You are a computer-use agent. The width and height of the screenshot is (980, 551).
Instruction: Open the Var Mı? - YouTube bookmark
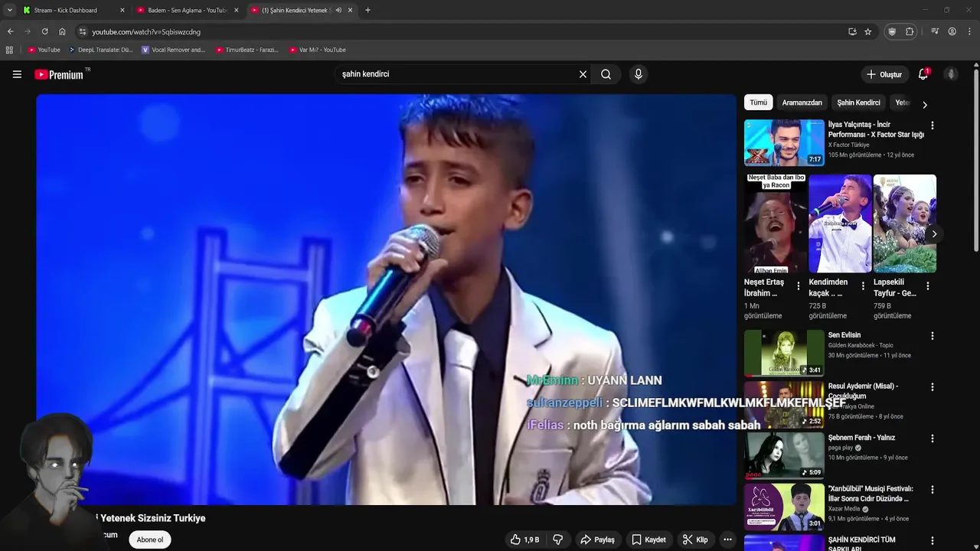[x=318, y=50]
